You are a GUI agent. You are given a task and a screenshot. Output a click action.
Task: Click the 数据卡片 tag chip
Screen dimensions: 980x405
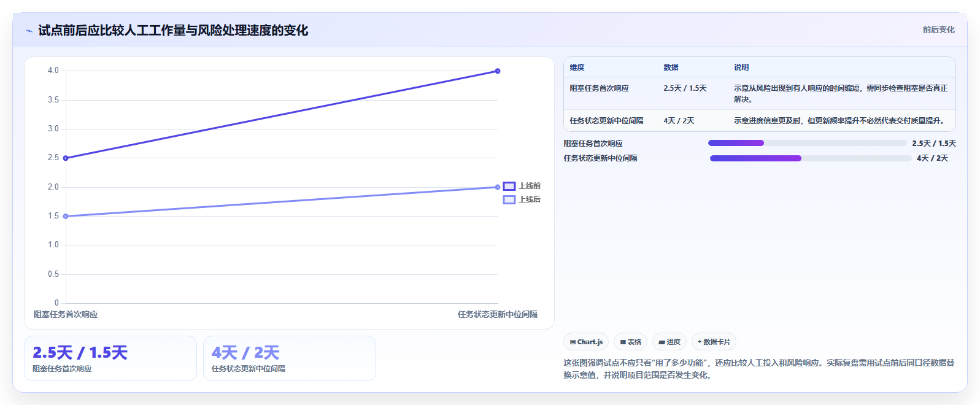(x=714, y=342)
